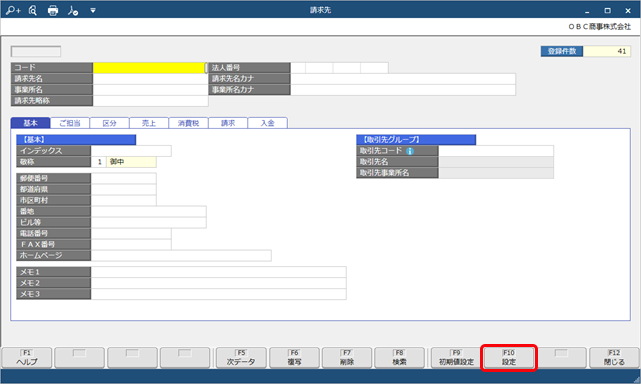Click the F6 複写 button

coord(294,358)
